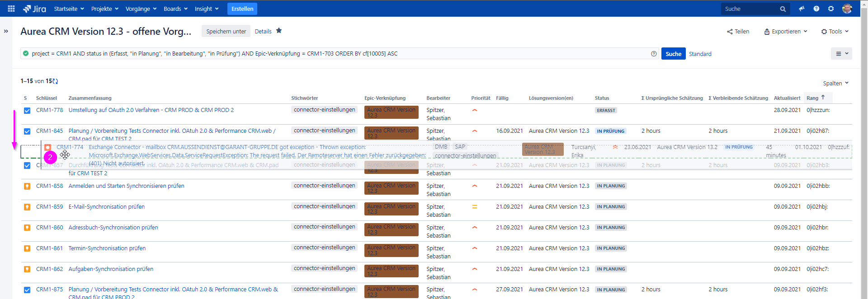This screenshot has width=868, height=299.
Task: Open the feedback megaphone icon
Action: pos(802,9)
